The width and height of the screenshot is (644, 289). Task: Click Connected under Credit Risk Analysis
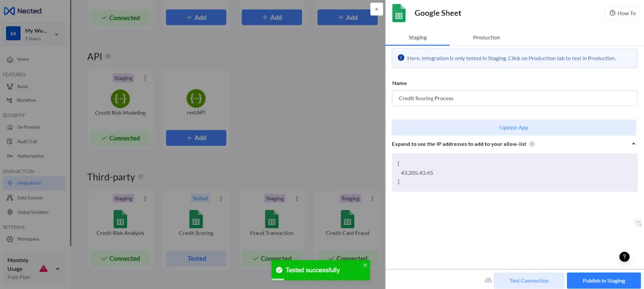click(x=120, y=259)
